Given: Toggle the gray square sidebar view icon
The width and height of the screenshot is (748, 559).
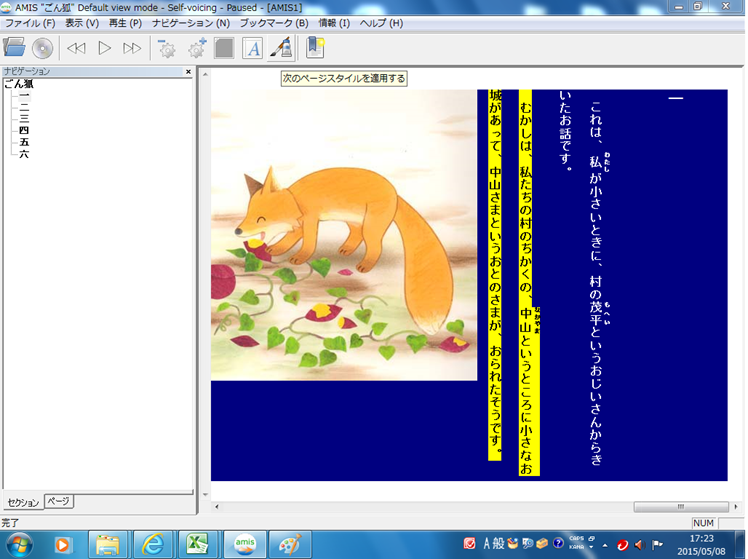Looking at the screenshot, I should [224, 48].
